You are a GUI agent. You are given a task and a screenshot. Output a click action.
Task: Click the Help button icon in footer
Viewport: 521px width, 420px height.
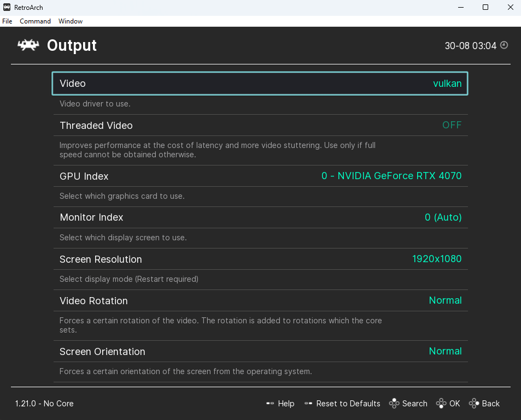click(270, 404)
